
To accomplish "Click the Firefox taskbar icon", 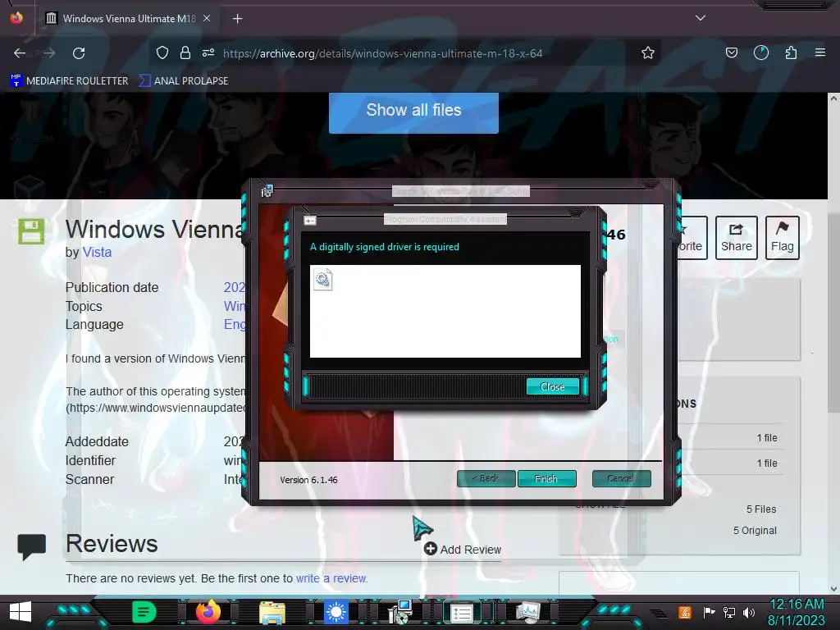I will (208, 612).
